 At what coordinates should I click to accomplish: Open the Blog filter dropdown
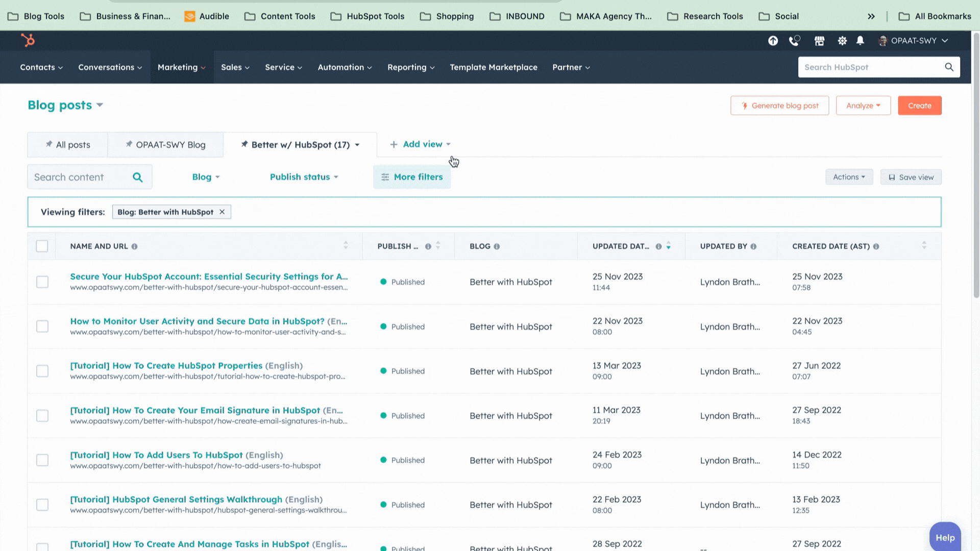(206, 177)
